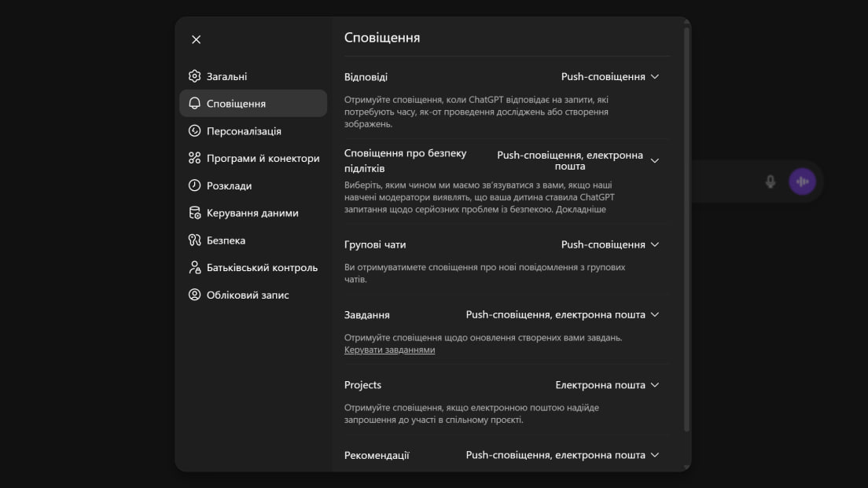Start voice mode with the purple button
The width and height of the screenshot is (868, 488).
point(801,180)
